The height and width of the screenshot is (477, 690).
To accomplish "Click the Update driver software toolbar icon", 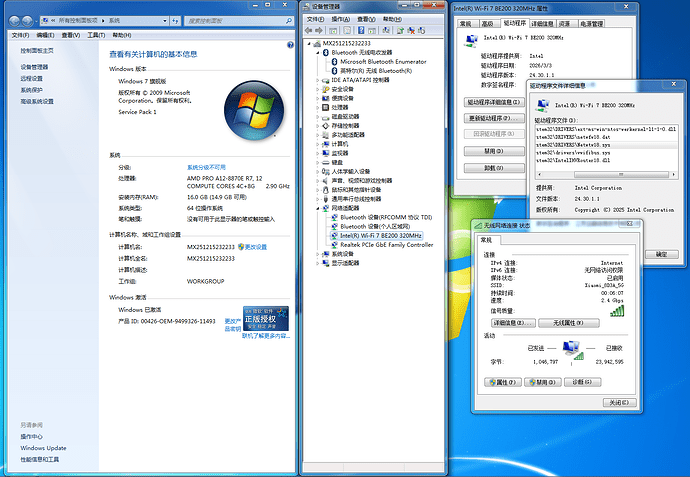I will click(x=400, y=30).
